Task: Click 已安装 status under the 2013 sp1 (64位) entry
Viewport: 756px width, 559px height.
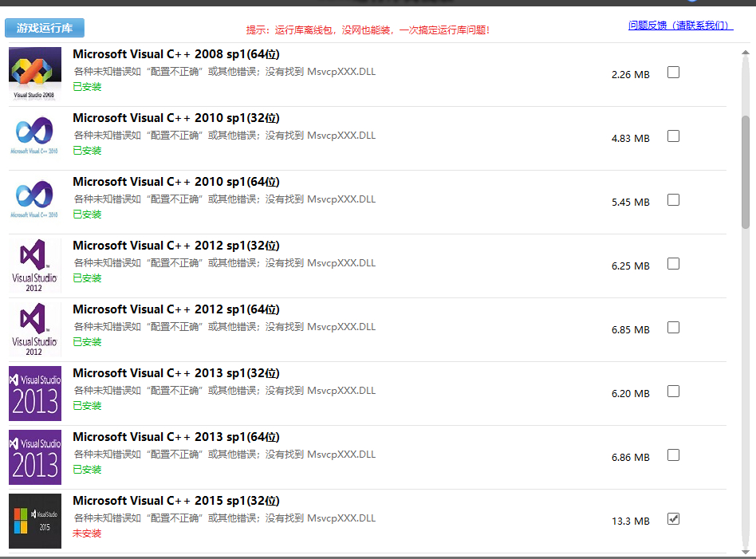Action: point(87,470)
